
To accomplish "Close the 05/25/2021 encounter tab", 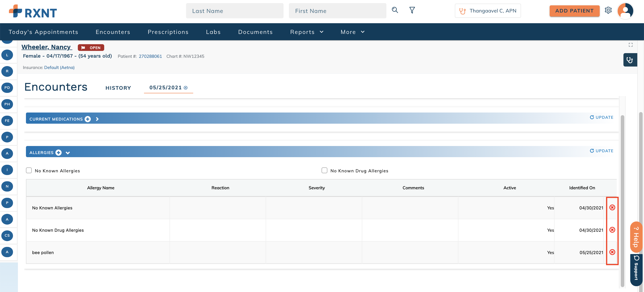I will pyautogui.click(x=186, y=88).
